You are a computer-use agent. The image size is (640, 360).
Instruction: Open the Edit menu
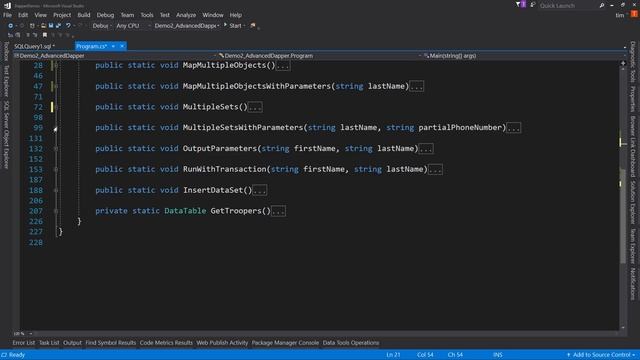click(23, 15)
